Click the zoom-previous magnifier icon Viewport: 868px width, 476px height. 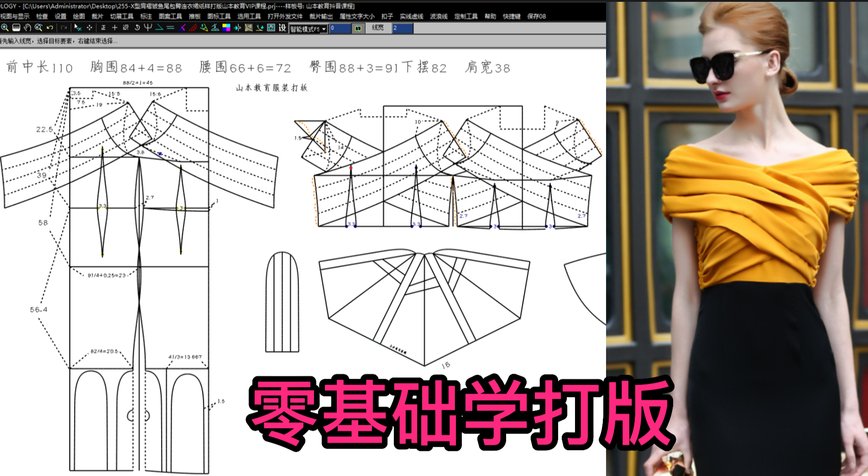(38, 27)
